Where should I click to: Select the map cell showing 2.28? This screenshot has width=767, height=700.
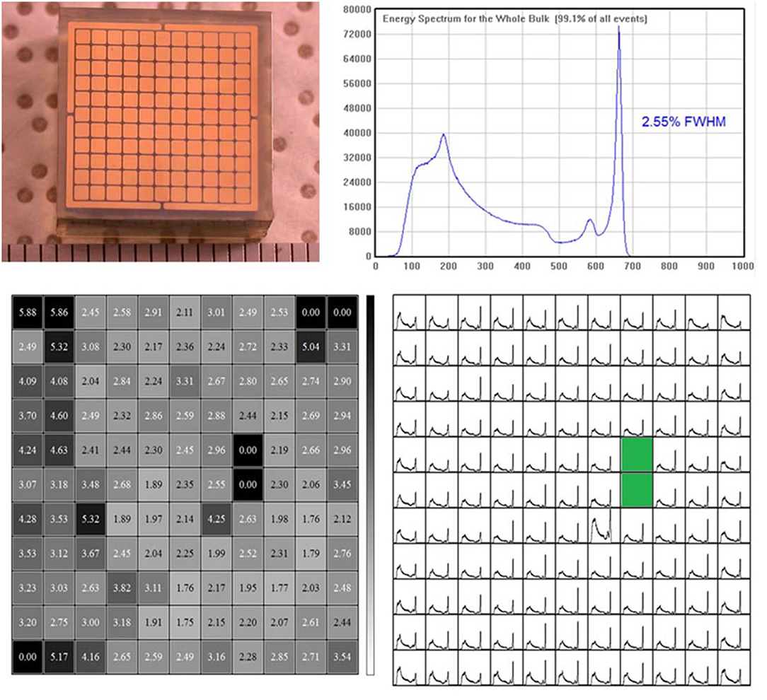[248, 656]
